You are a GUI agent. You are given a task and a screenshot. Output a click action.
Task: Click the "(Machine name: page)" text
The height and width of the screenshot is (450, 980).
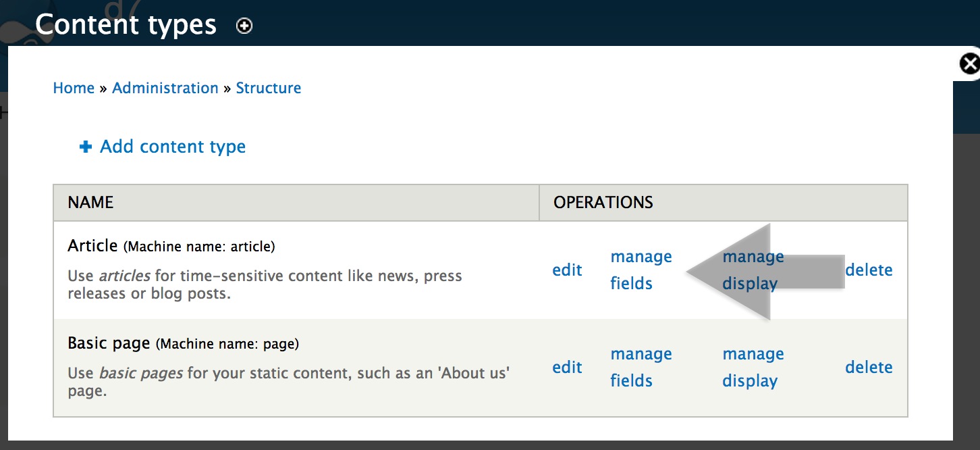pos(227,344)
